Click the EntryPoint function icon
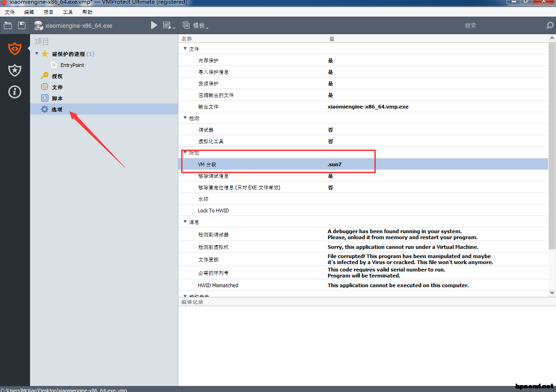 (x=54, y=65)
